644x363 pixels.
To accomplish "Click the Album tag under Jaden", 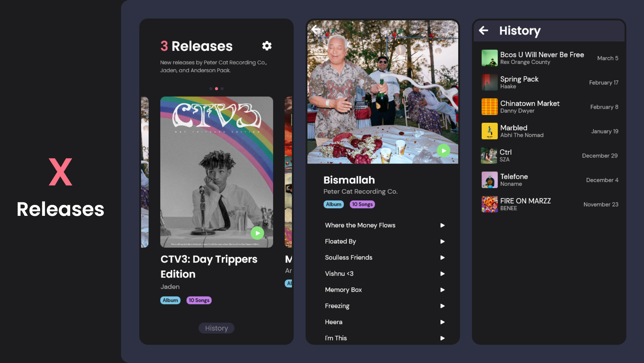I will click(170, 300).
